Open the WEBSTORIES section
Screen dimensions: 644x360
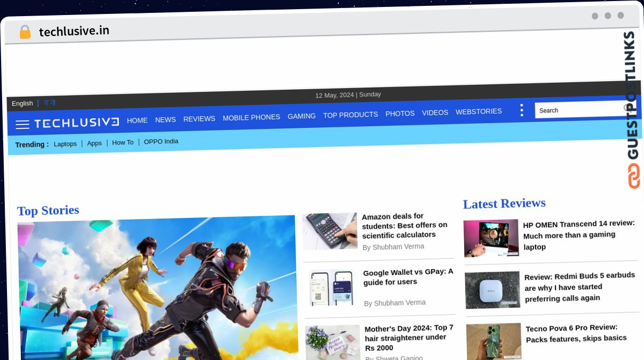point(479,111)
